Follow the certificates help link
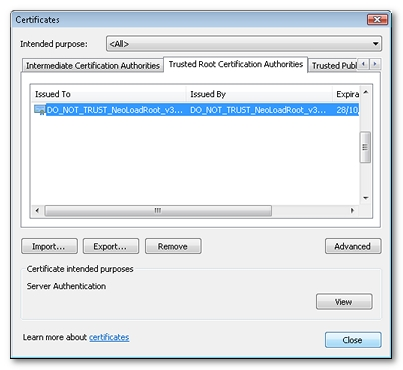 click(109, 337)
